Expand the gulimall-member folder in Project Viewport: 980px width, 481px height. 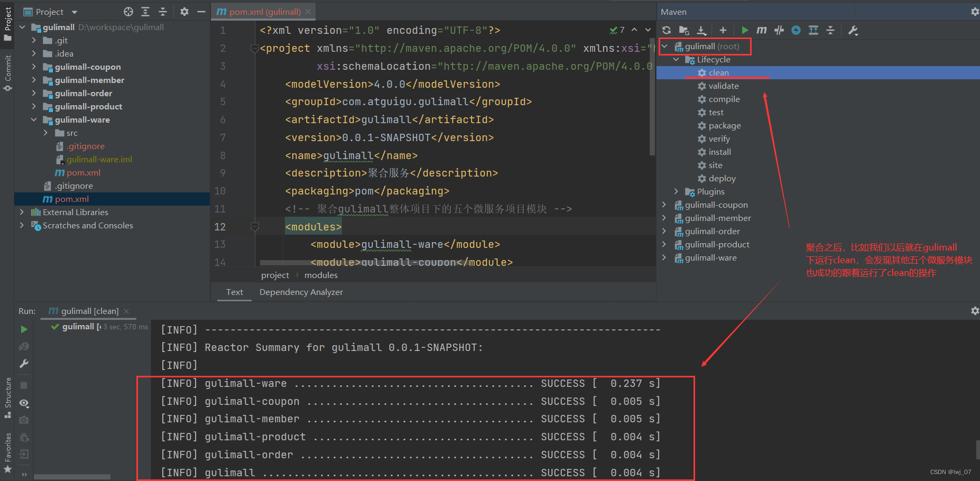[x=34, y=80]
